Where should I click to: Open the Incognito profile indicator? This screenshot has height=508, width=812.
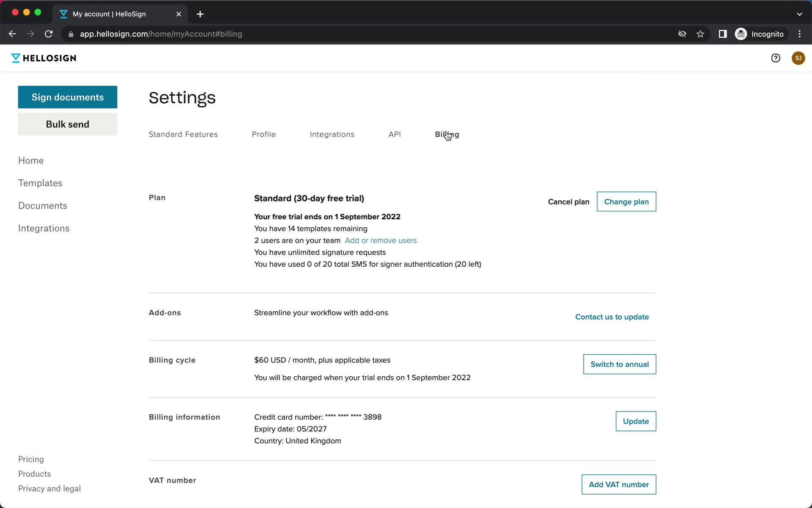pos(760,34)
